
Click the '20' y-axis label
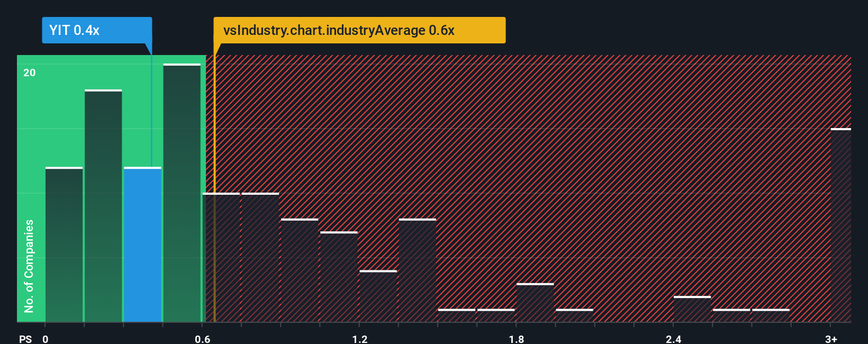tap(30, 73)
